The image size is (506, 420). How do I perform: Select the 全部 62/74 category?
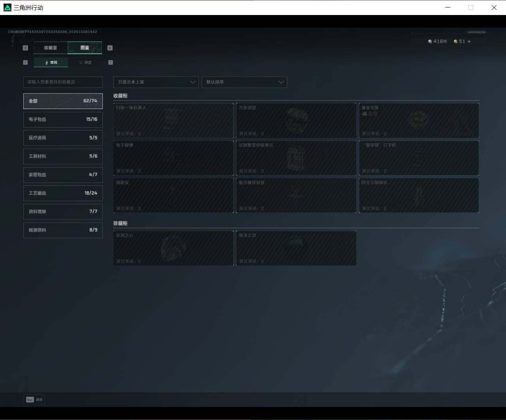(x=63, y=101)
